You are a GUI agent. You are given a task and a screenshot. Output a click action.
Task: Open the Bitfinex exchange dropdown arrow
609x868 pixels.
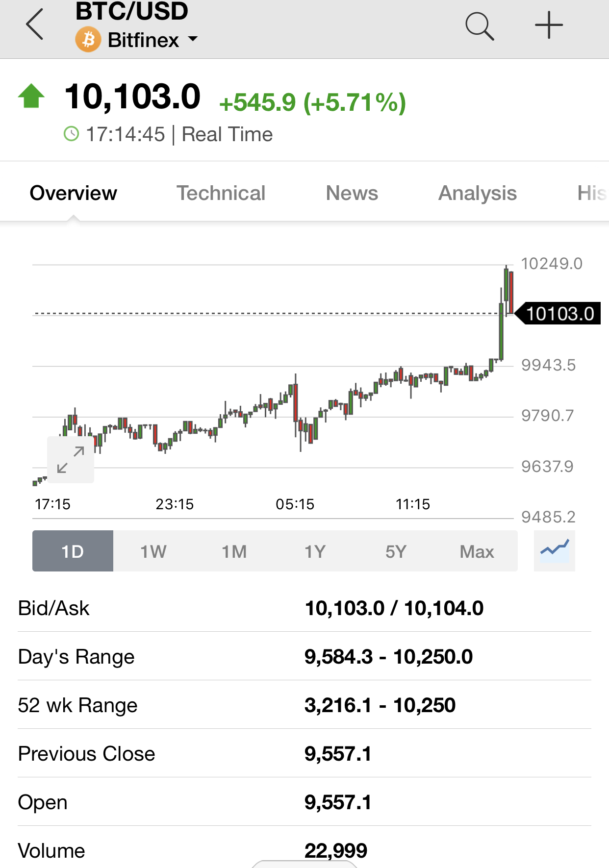[x=193, y=39]
